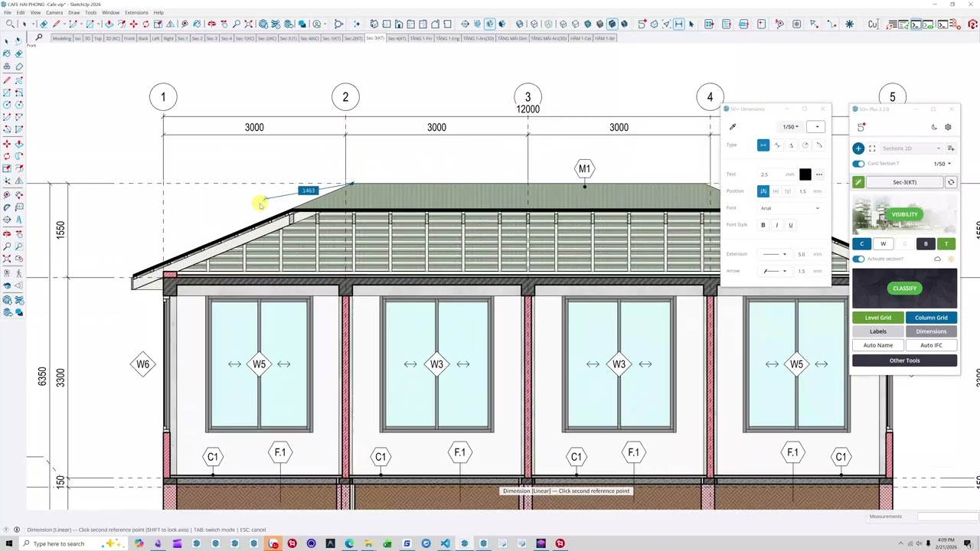Expand the Sections 2D dropdown

click(911, 148)
